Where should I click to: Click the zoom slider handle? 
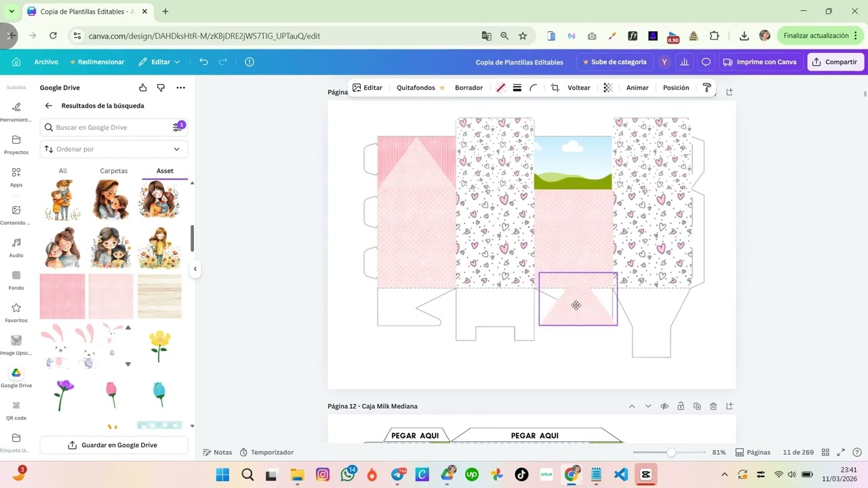tap(671, 452)
